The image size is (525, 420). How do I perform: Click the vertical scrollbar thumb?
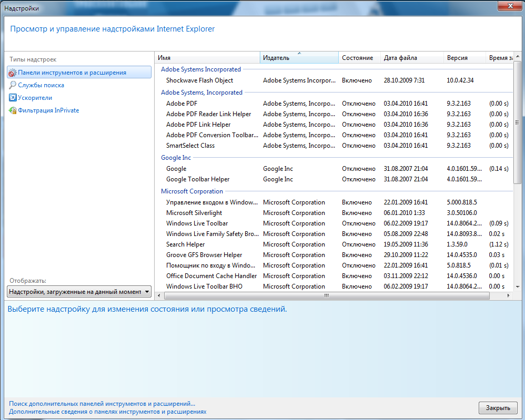click(517, 122)
